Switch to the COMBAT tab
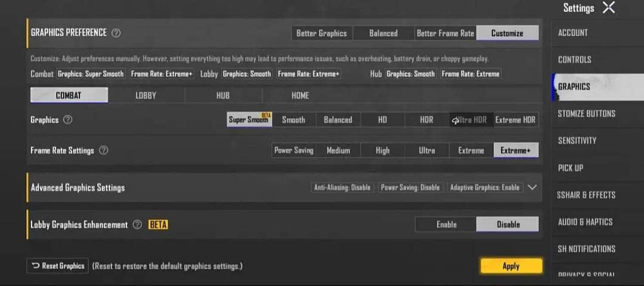644x286 pixels. pos(69,96)
